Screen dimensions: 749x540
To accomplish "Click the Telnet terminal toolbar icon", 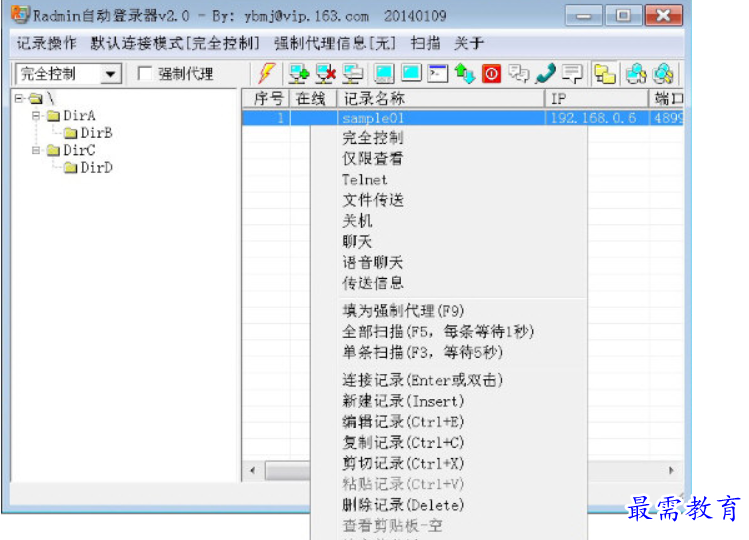I will coord(438,74).
